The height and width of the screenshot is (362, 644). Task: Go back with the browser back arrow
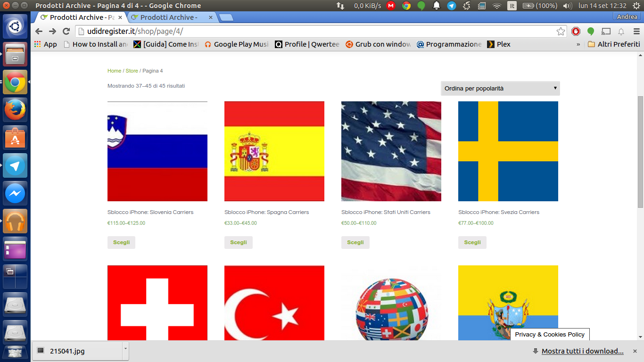[x=39, y=32]
